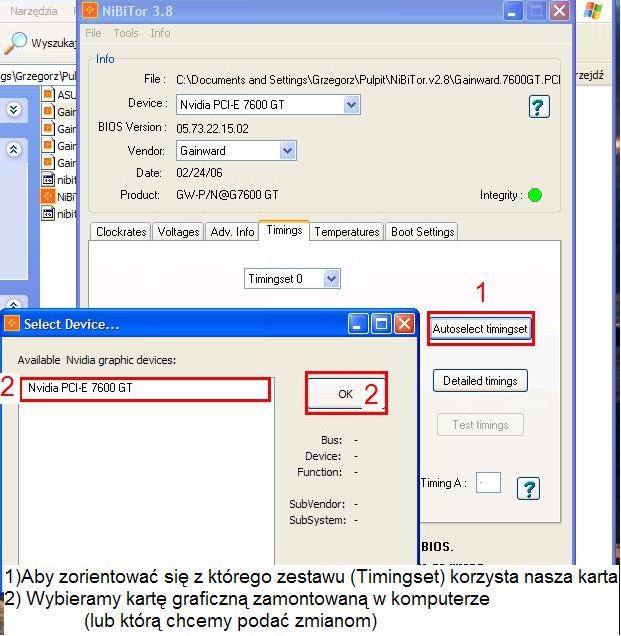The width and height of the screenshot is (621, 636).
Task: Close the Select Device dialog
Action: pos(404,324)
